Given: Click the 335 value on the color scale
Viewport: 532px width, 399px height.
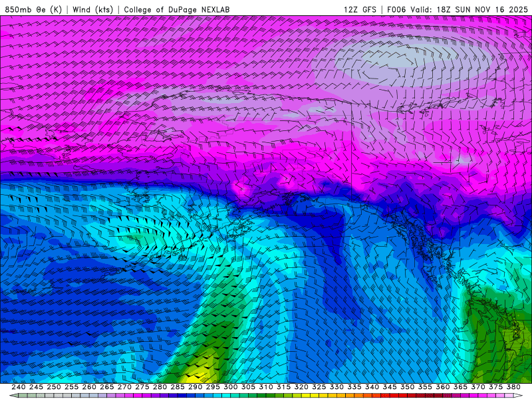Looking at the screenshot, I should 354,387.
